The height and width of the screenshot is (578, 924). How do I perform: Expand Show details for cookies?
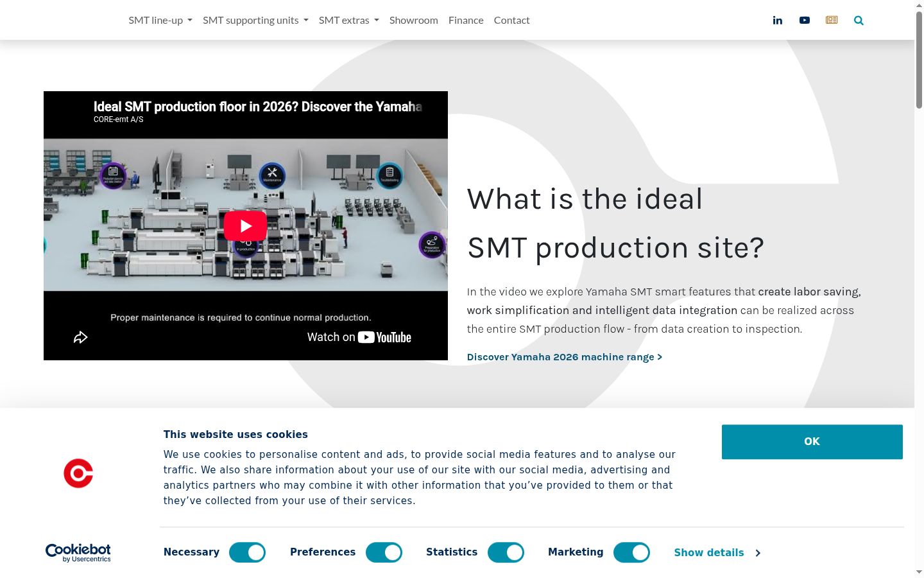(x=717, y=553)
